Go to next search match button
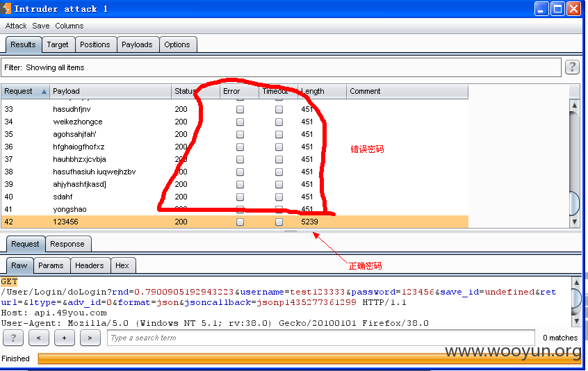The height and width of the screenshot is (371, 588). (90, 338)
